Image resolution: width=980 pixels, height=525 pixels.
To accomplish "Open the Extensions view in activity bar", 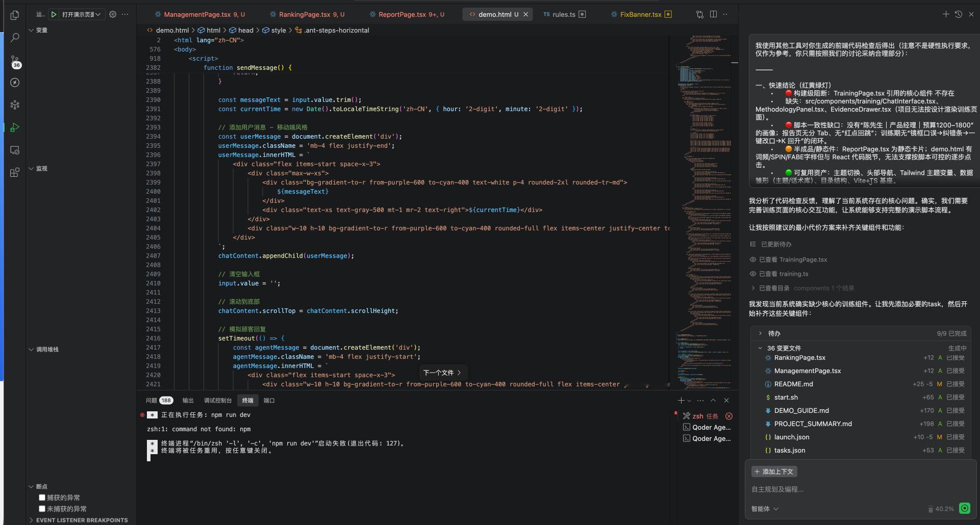I will (x=15, y=172).
